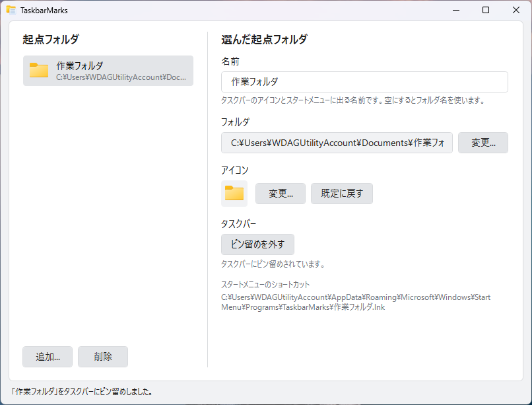Click the 選んだ起点フォルダ heading
This screenshot has height=405, width=532.
point(264,40)
